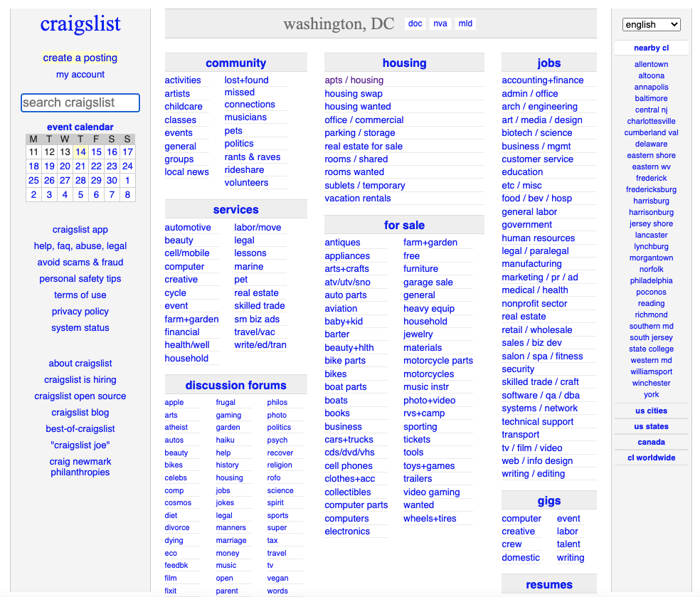Open craig newmark philanthropies link
Screen dimensions: 700x597
coord(80,467)
